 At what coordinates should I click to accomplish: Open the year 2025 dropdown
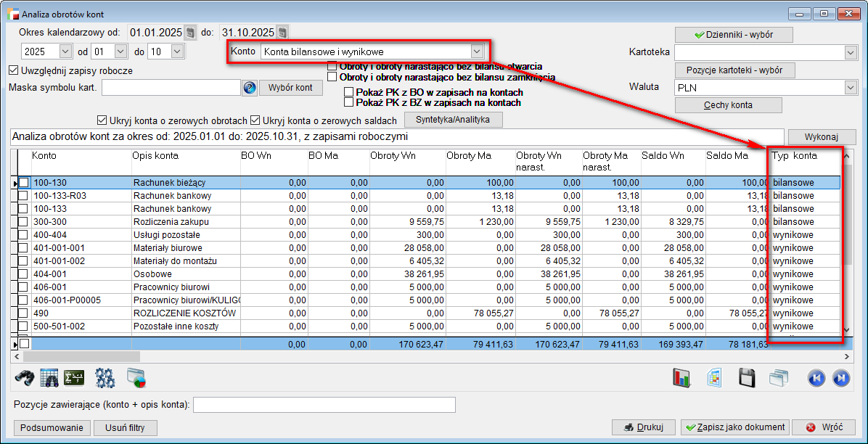[65, 52]
